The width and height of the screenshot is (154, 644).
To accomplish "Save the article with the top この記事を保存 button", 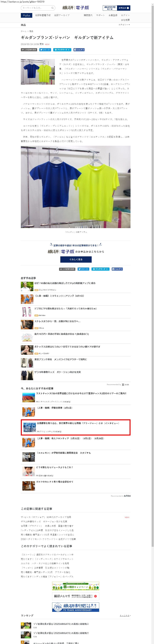I will click(29, 50).
